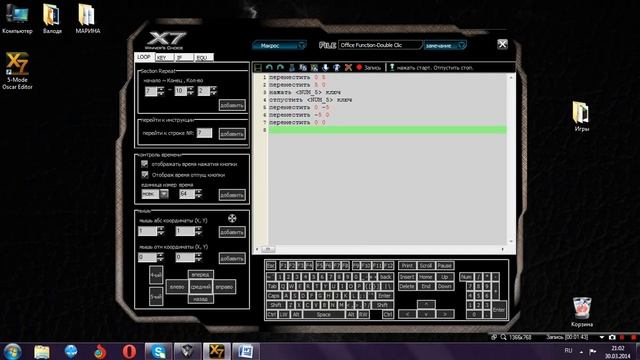The height and width of the screenshot is (360, 640).
Task: Toggle Отображ время отпущ кнопки checkbox
Action: (x=144, y=175)
